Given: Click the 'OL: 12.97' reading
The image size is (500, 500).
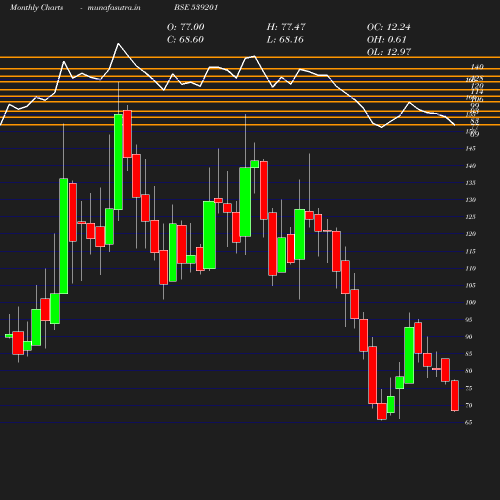Looking at the screenshot, I should click(x=389, y=52).
